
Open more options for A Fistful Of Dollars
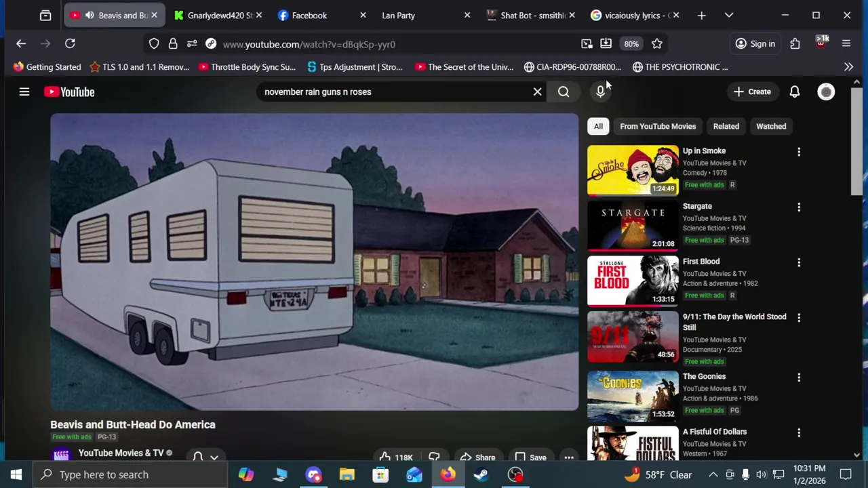799,432
